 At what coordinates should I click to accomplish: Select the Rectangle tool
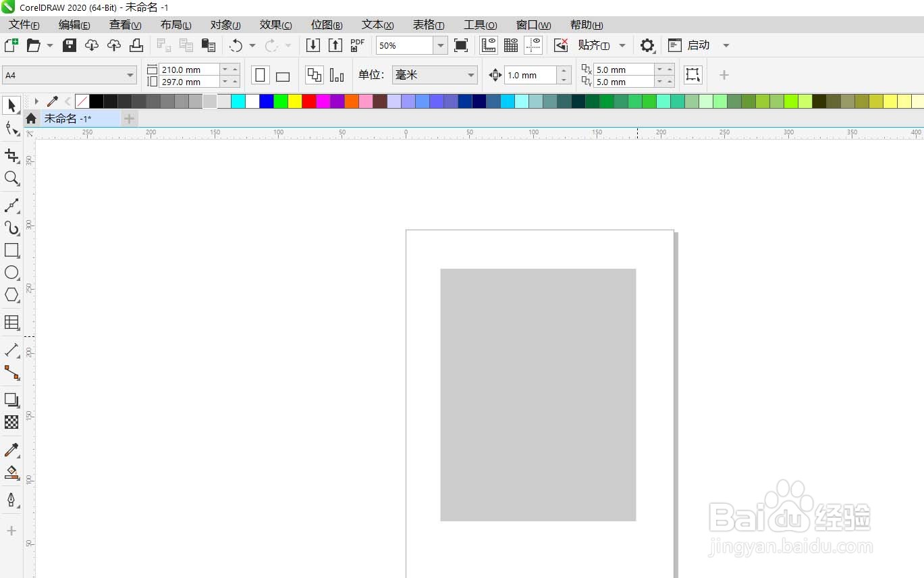11,251
